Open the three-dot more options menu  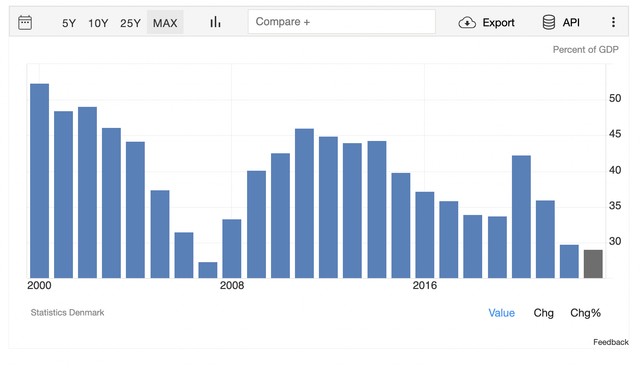[x=613, y=22]
